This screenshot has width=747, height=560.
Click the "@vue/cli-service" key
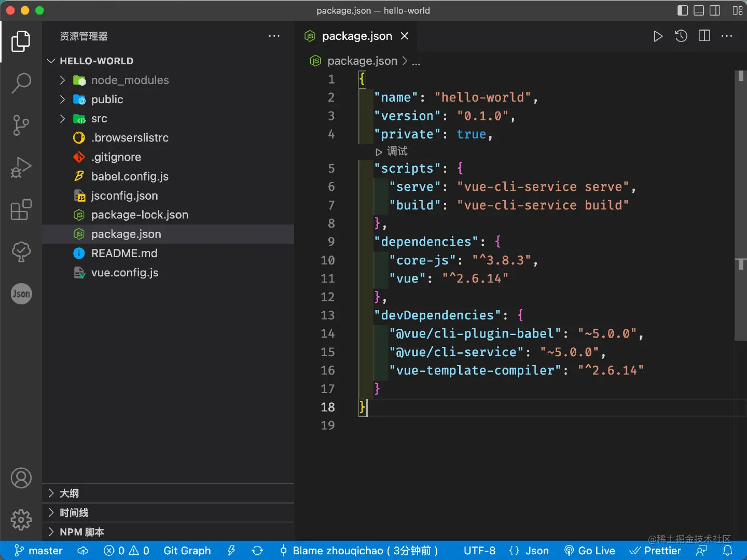(x=457, y=352)
